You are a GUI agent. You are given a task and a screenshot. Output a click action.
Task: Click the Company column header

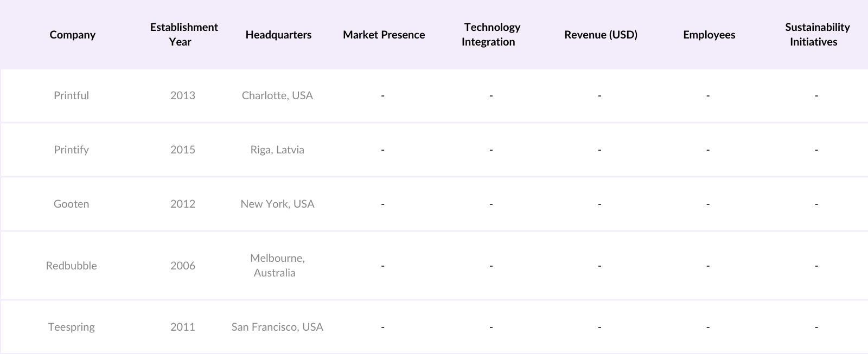(72, 35)
